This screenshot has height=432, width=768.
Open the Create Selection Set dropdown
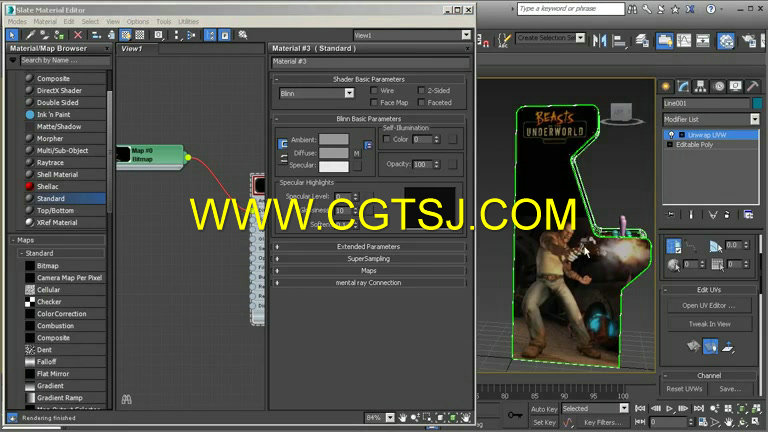pos(580,38)
